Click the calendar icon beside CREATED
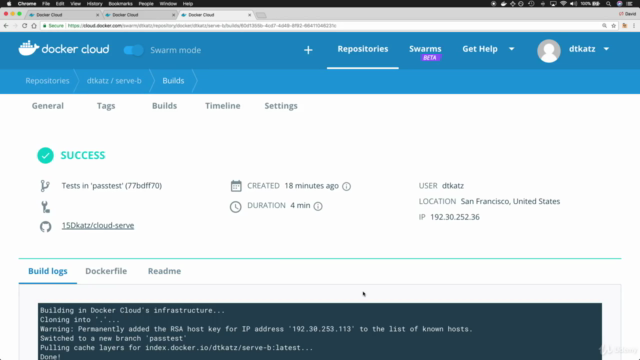640x360 pixels. click(x=236, y=186)
